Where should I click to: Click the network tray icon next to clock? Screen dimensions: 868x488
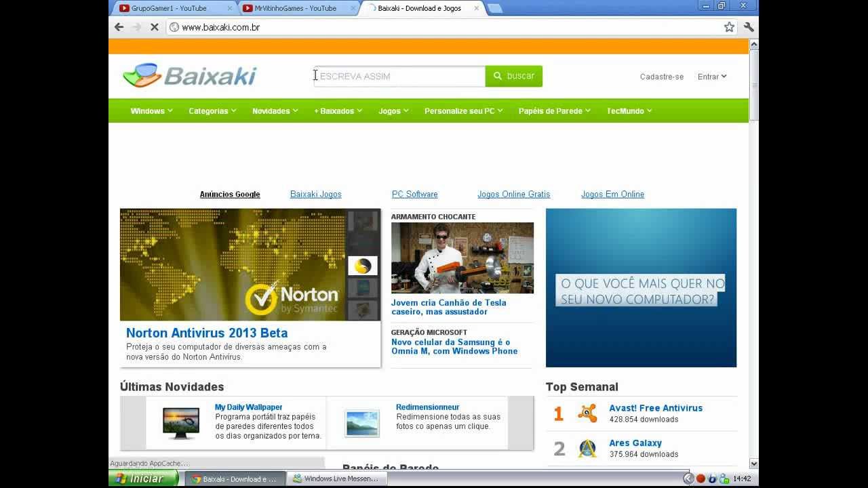(724, 479)
